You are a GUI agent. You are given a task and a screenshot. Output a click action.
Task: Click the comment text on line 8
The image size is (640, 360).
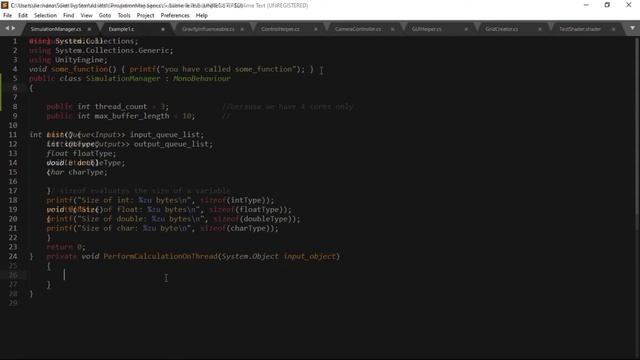pyautogui.click(x=288, y=107)
